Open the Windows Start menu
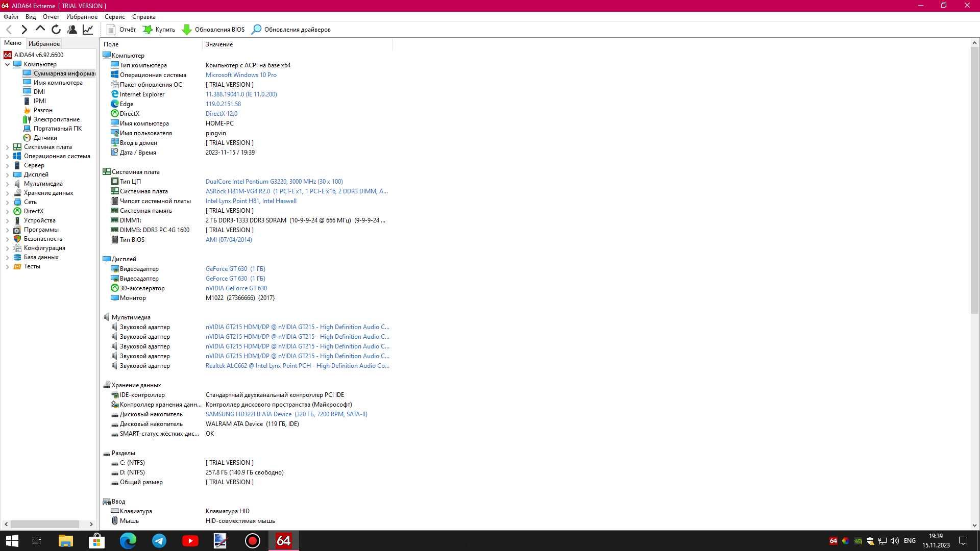This screenshot has width=980, height=551. click(12, 541)
